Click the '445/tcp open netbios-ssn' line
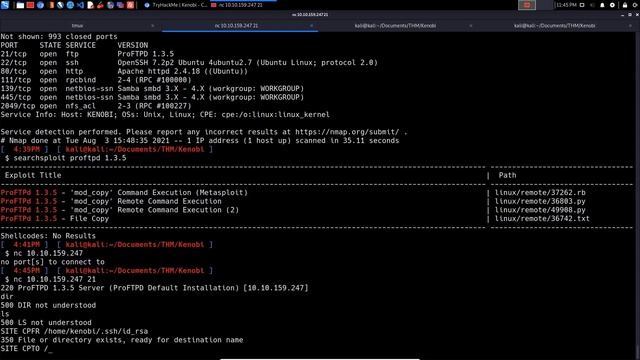The image size is (640, 360). tap(152, 97)
